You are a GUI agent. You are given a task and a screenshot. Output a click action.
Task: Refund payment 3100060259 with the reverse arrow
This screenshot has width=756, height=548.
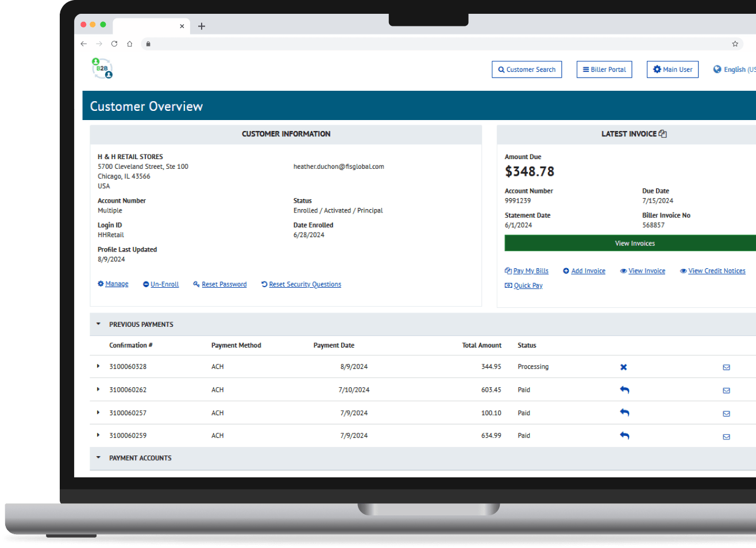[624, 436]
